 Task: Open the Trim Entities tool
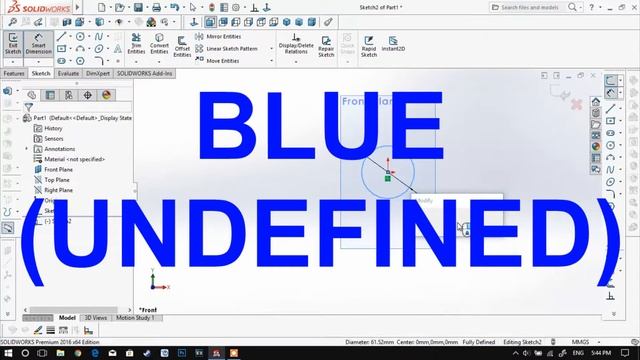tap(136, 44)
